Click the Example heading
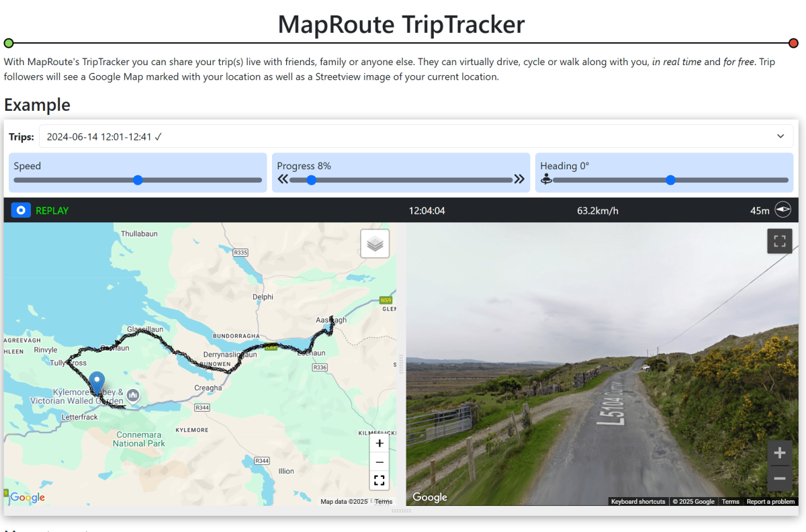The image size is (806, 532). click(37, 105)
